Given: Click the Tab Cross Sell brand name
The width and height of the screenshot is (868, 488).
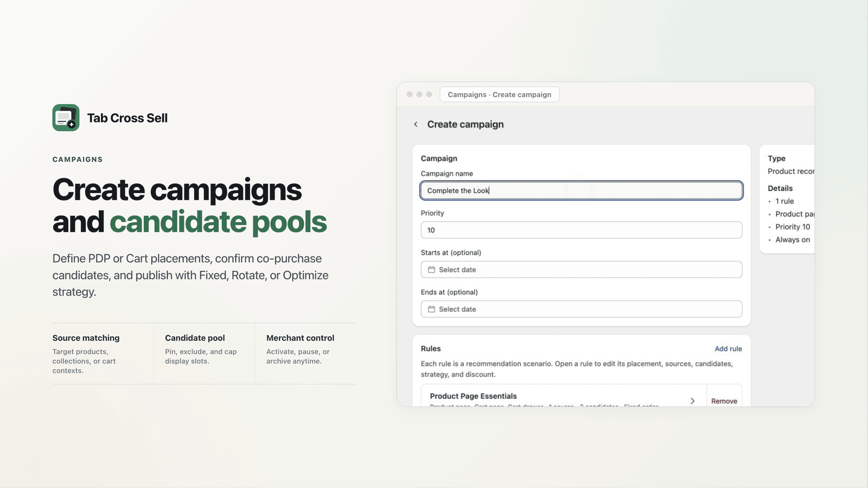Looking at the screenshot, I should coord(127,118).
